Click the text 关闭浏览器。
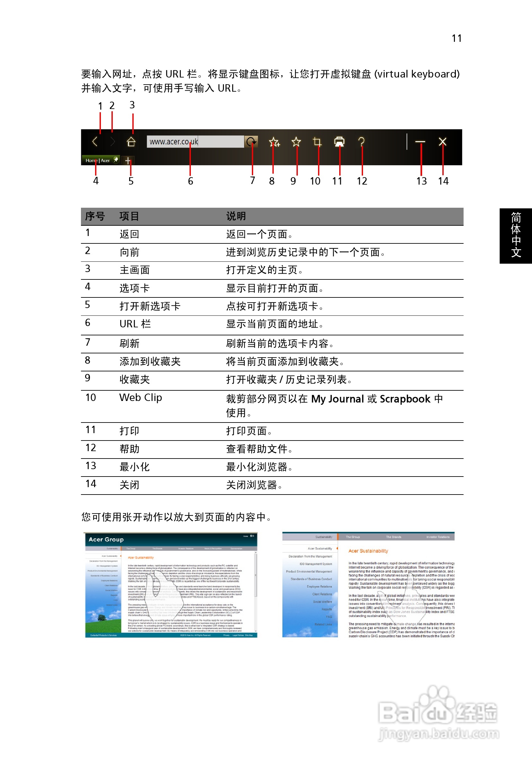532x764 pixels. tap(255, 485)
